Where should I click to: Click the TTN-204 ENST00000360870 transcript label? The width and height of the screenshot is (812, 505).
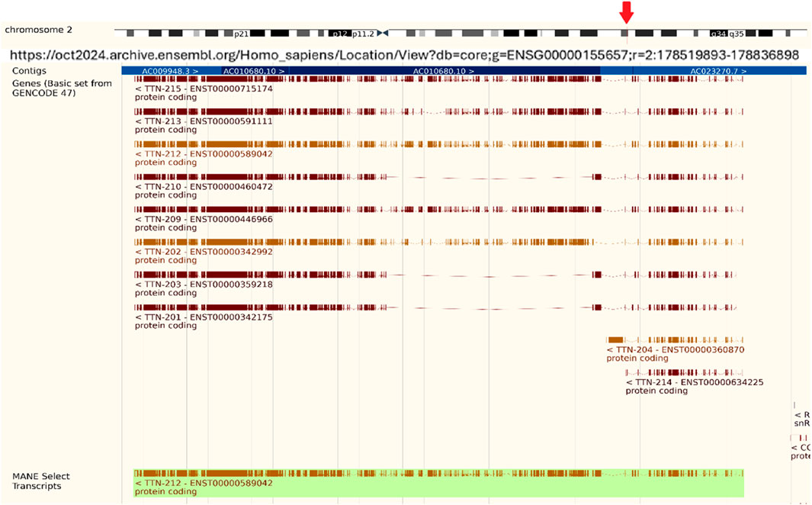coord(675,349)
